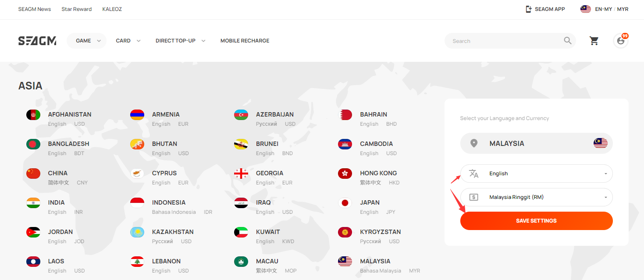This screenshot has width=644, height=280.
Task: Choose the AZERBAIJAN country name
Action: (x=275, y=114)
